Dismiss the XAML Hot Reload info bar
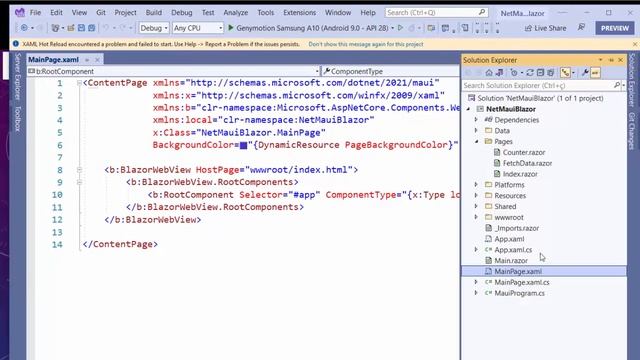 point(635,44)
